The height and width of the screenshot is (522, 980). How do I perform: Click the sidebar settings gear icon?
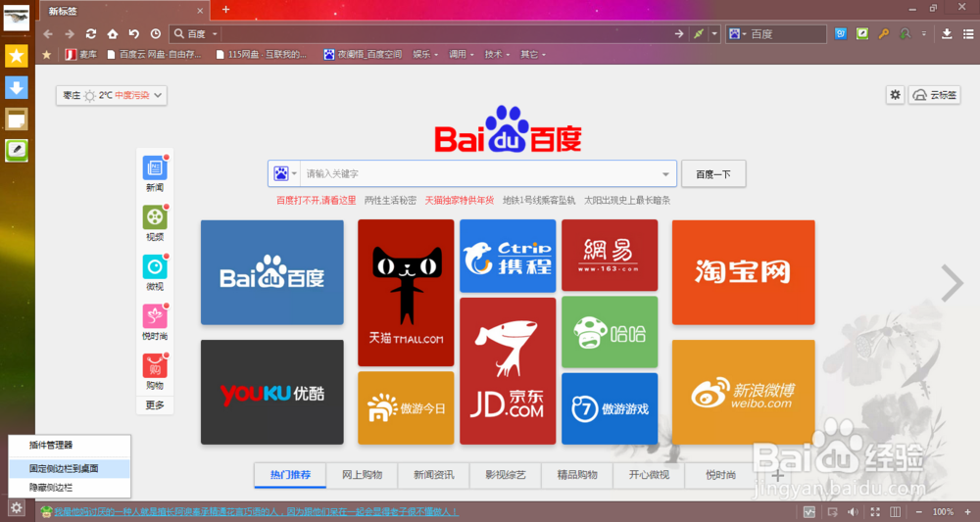pos(17,508)
